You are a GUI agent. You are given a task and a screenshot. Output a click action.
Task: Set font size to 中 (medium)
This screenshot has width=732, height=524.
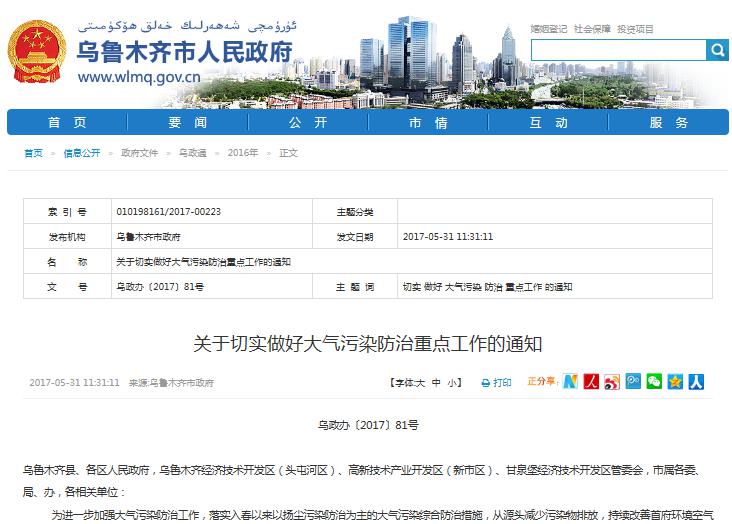click(x=436, y=383)
